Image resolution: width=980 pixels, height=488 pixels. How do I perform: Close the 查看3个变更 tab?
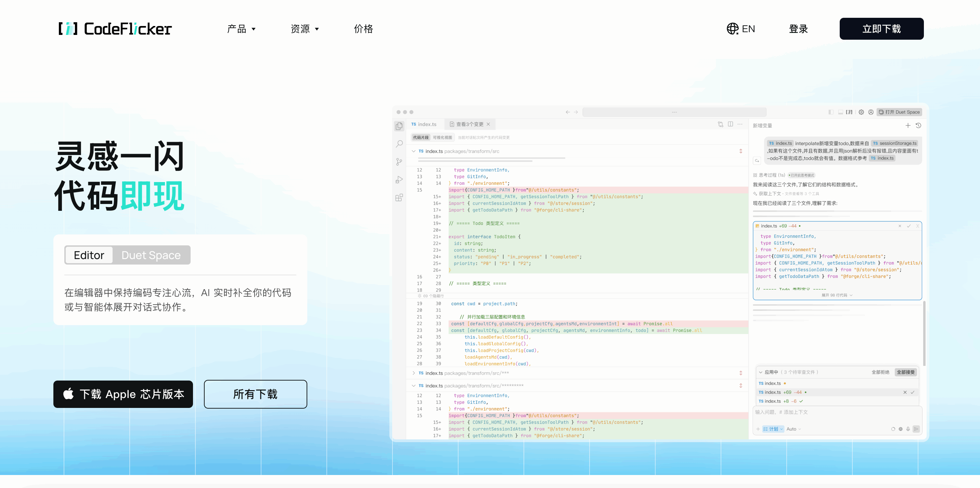pyautogui.click(x=488, y=124)
